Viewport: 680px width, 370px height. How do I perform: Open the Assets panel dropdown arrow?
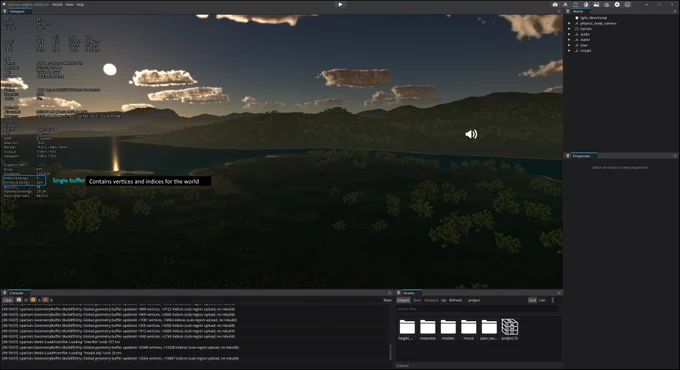click(x=399, y=293)
